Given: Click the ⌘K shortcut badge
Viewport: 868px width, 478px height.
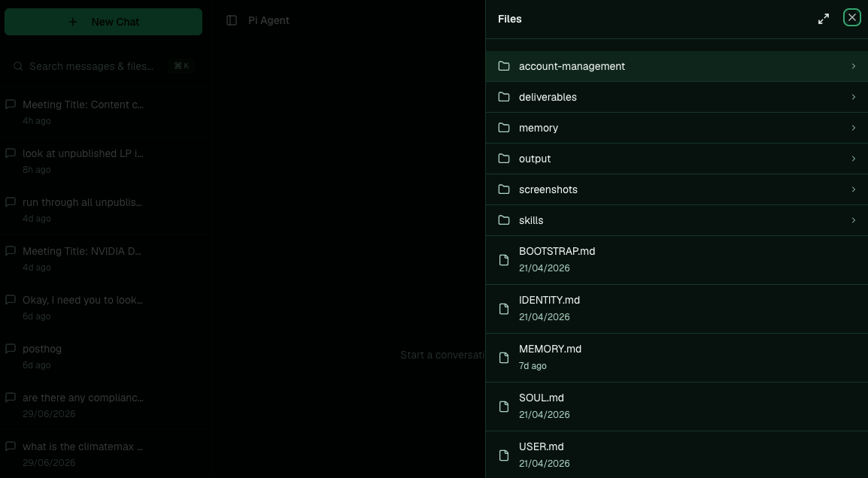Looking at the screenshot, I should pyautogui.click(x=181, y=66).
